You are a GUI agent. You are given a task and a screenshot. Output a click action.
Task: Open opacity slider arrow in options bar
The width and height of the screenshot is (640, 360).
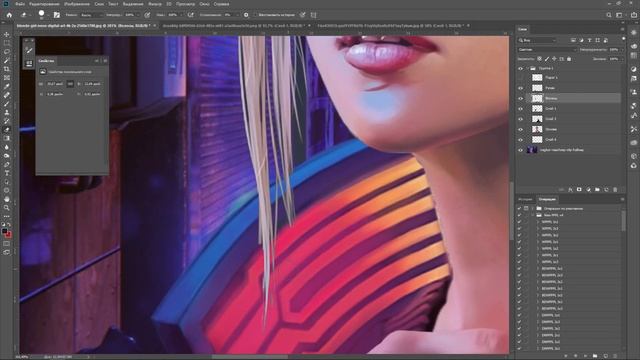(138, 15)
